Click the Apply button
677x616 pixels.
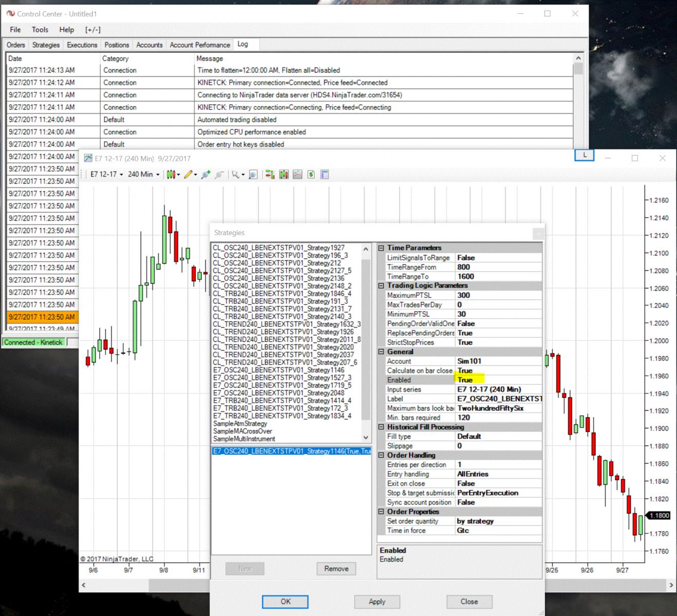click(377, 602)
